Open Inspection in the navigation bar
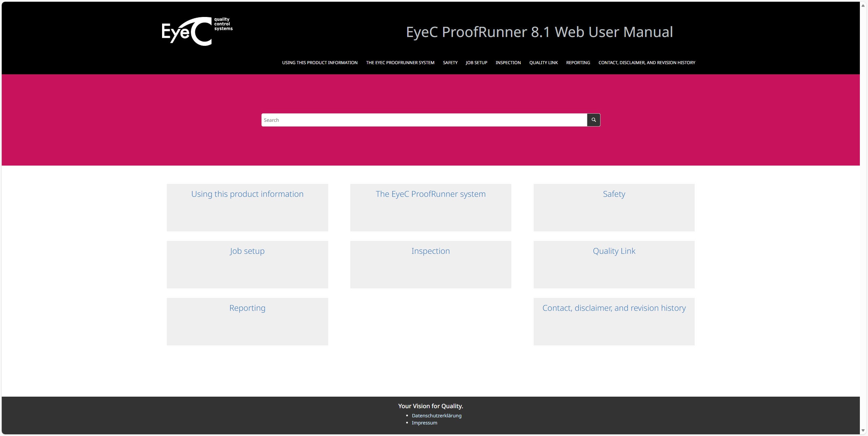The height and width of the screenshot is (436, 868). 508,63
